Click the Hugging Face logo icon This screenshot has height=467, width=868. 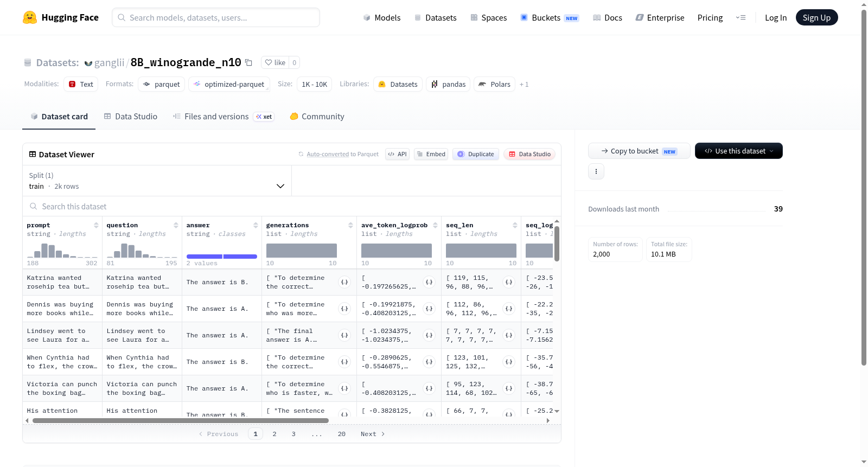(30, 17)
